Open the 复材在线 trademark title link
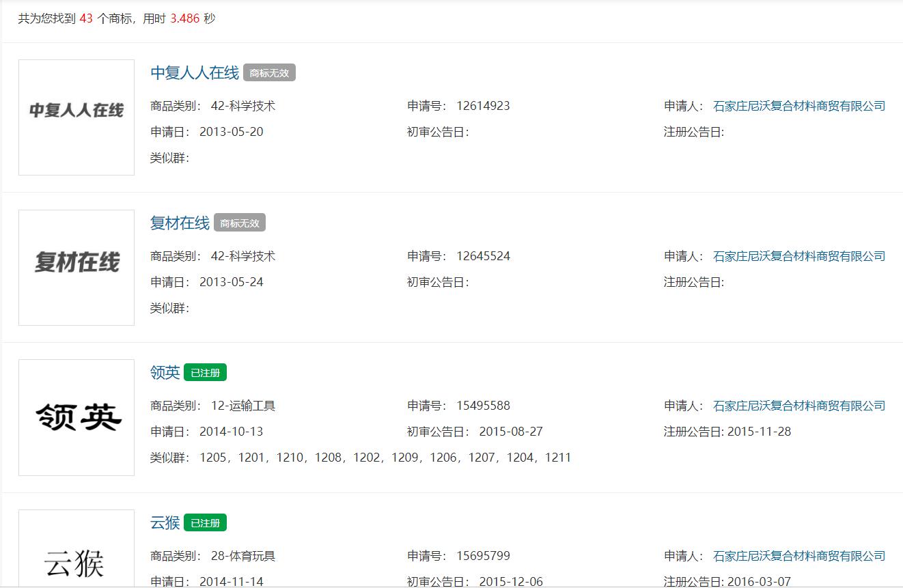 (x=180, y=223)
